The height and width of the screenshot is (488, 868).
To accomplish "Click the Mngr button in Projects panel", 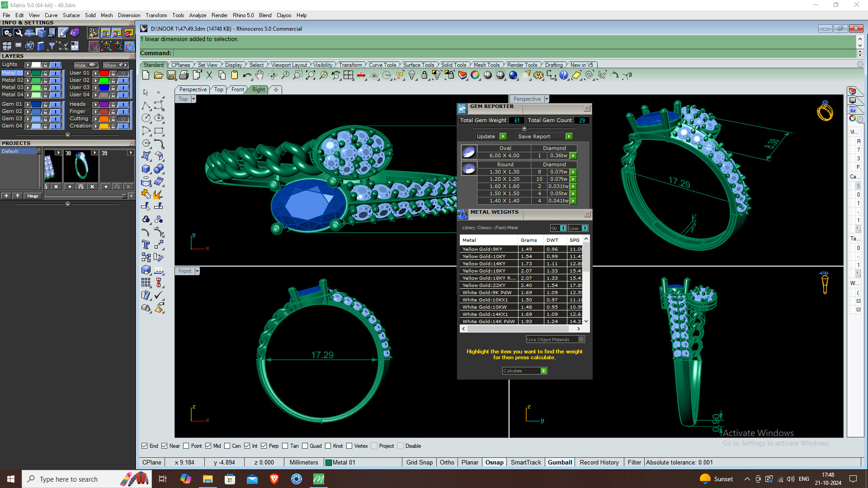I will pyautogui.click(x=33, y=196).
